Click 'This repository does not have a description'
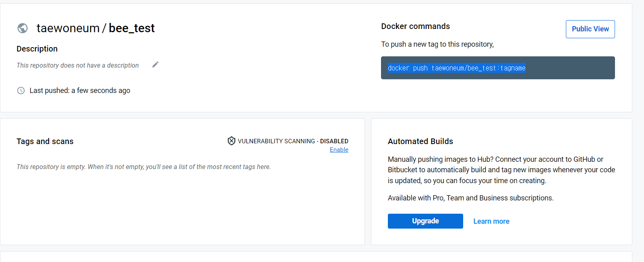 (78, 65)
